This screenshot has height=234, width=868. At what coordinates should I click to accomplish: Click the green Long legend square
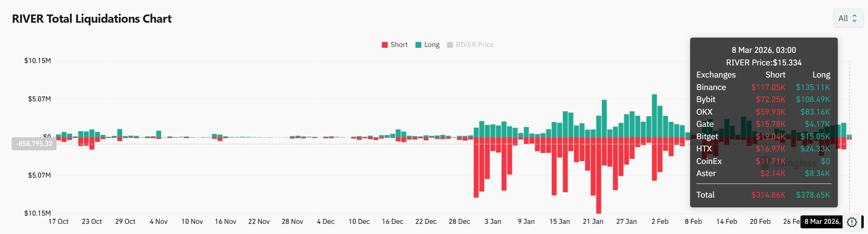click(419, 45)
